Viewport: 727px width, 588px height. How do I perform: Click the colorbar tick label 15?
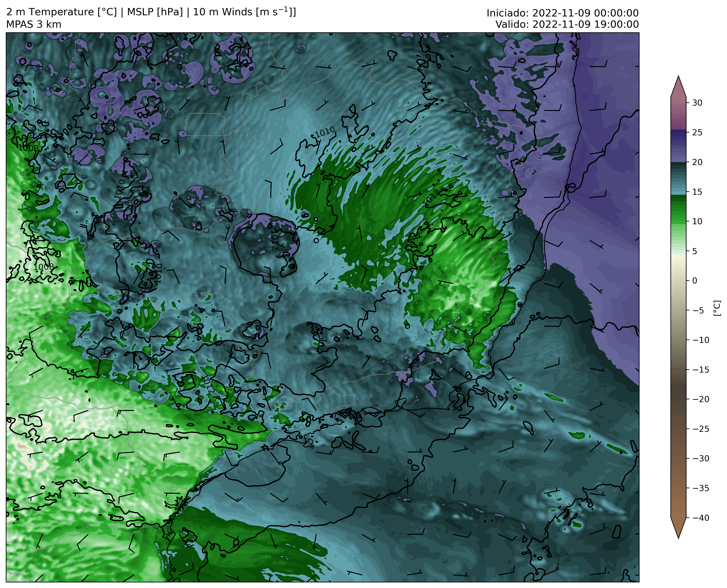[x=697, y=192]
